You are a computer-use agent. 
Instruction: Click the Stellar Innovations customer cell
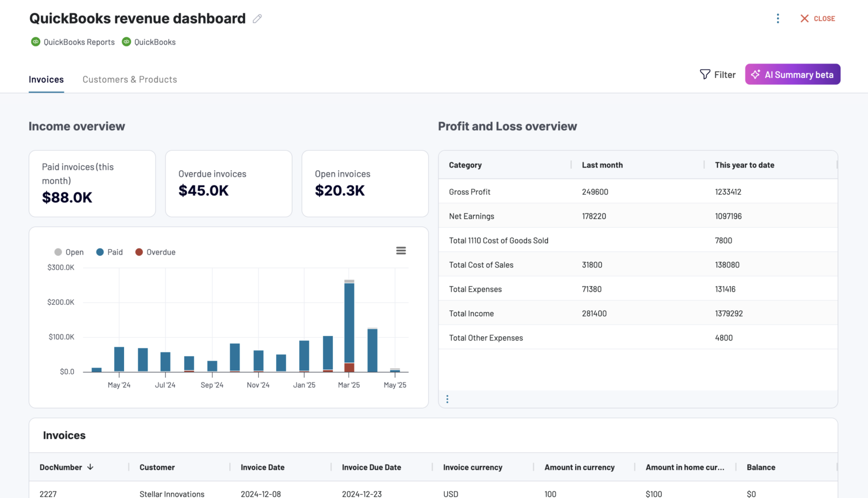click(x=172, y=494)
